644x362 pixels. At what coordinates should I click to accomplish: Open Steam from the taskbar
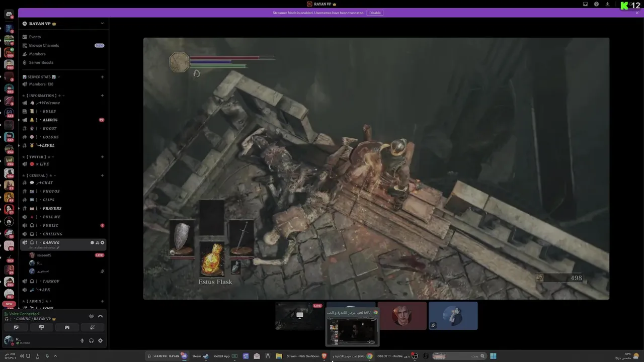tap(200, 356)
